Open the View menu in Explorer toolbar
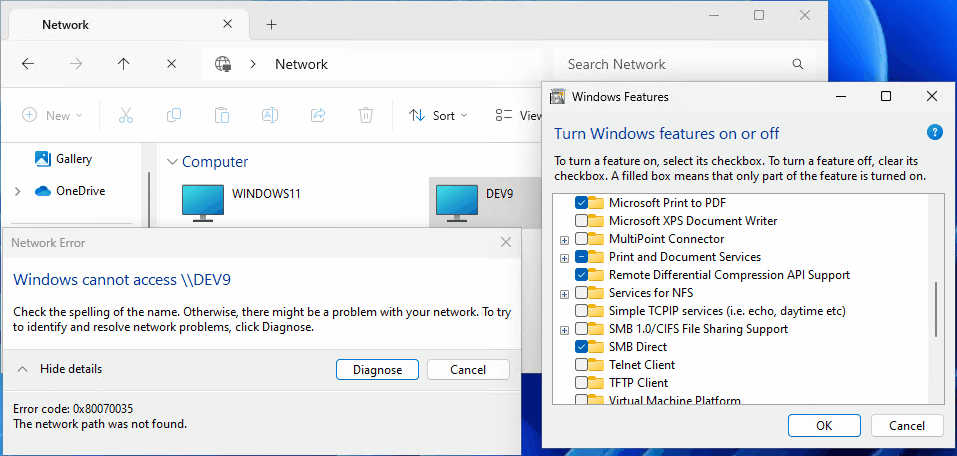 click(x=519, y=115)
